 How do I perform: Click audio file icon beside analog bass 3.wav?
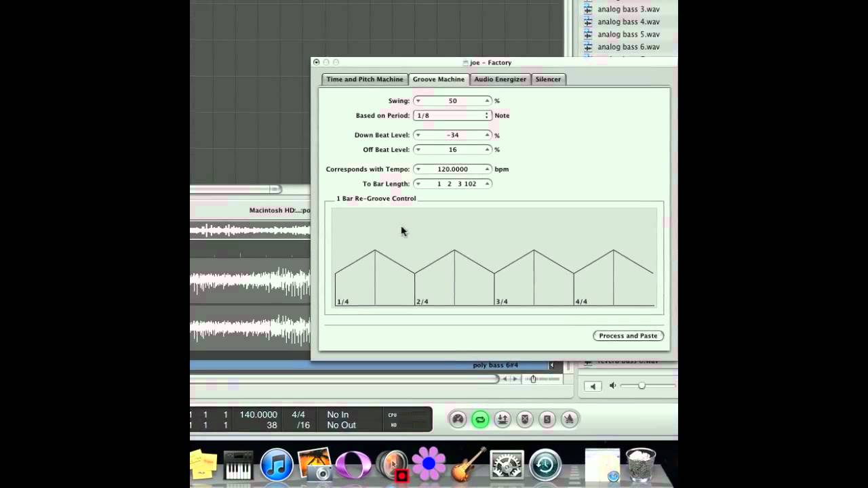point(588,9)
